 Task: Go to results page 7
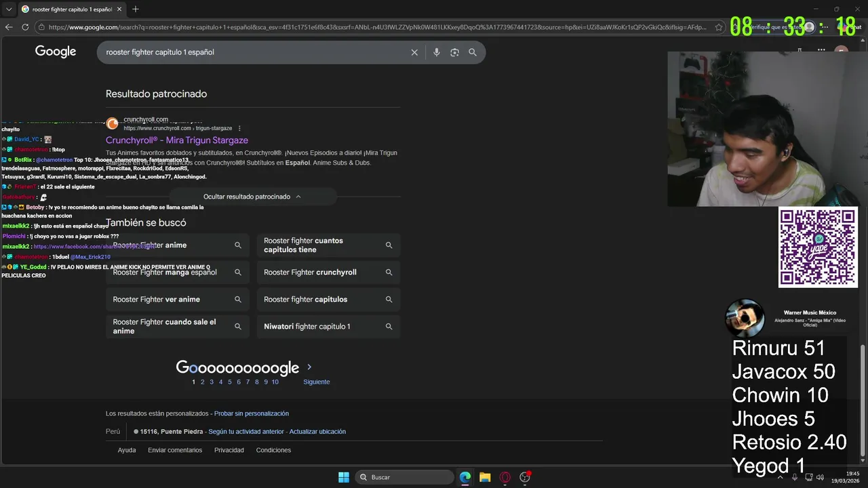point(248,382)
